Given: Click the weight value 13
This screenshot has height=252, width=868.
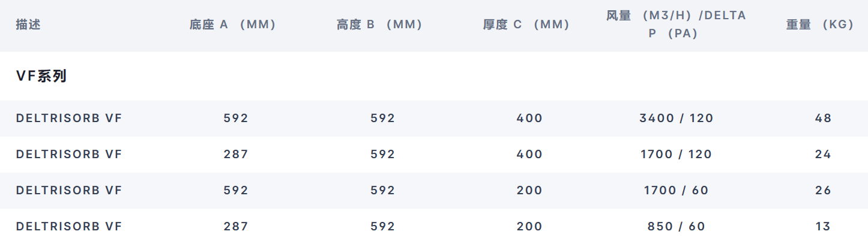Looking at the screenshot, I should pyautogui.click(x=823, y=227).
